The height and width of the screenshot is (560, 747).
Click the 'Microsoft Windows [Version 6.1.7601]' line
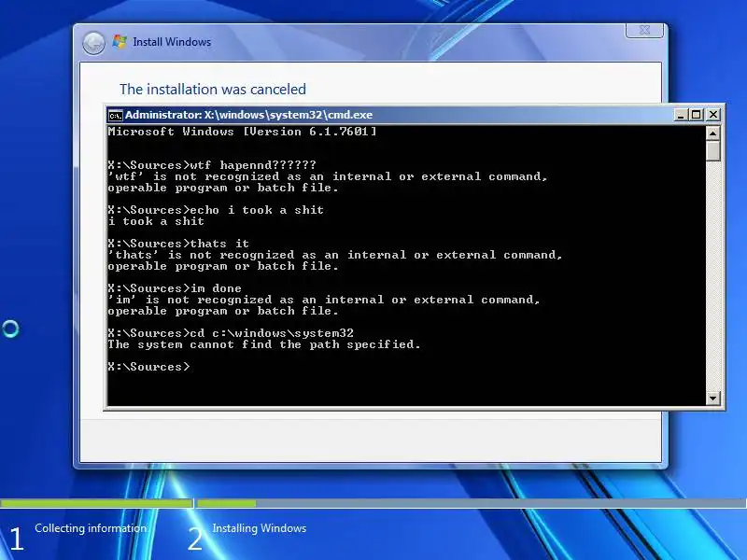tap(242, 132)
